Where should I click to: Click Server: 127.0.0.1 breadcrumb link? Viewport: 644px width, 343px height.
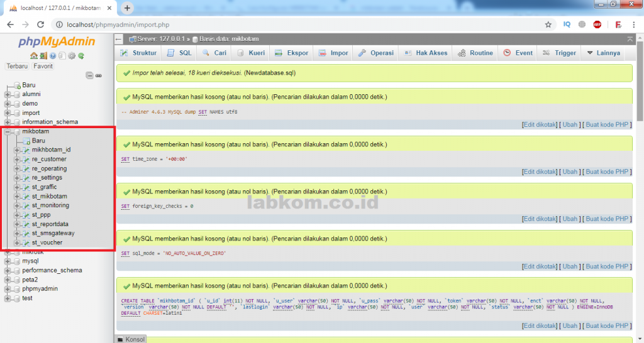click(x=161, y=39)
